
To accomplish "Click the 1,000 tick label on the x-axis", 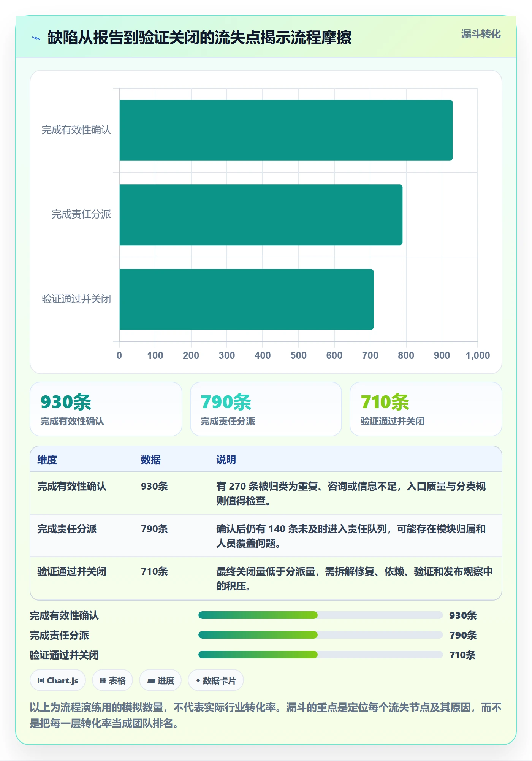I will 478,355.
